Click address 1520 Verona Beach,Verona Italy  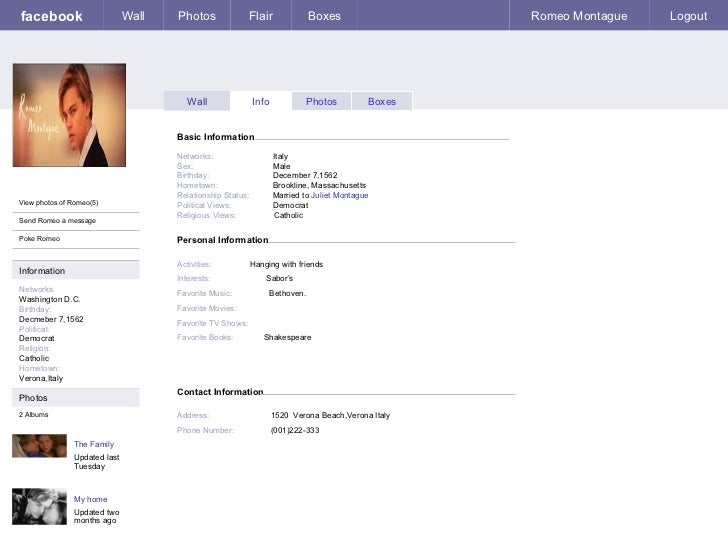(331, 415)
